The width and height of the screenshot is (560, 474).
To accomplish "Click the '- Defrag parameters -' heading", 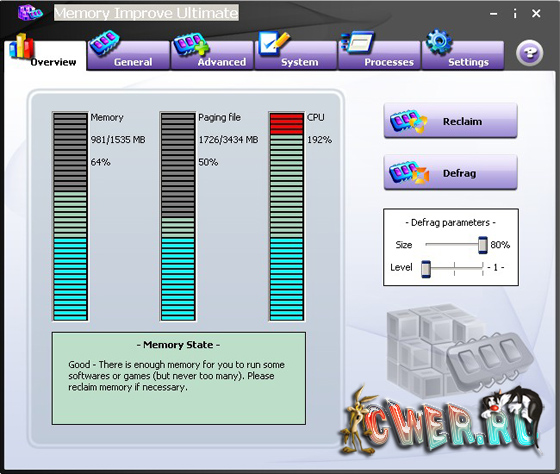I will pos(450,223).
